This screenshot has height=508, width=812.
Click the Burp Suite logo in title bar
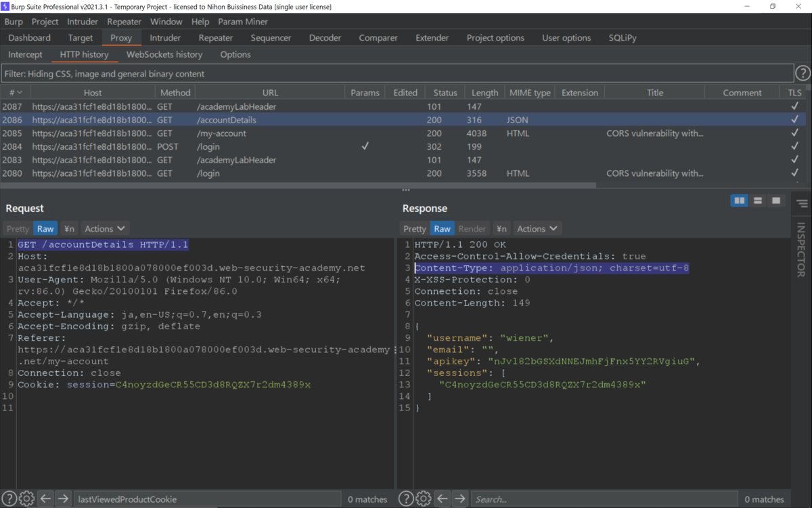pyautogui.click(x=5, y=6)
